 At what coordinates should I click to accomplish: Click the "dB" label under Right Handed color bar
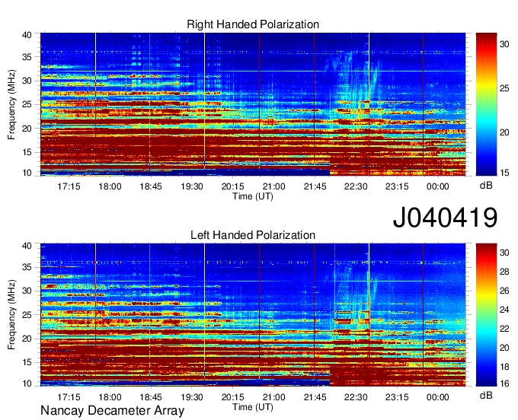(486, 186)
